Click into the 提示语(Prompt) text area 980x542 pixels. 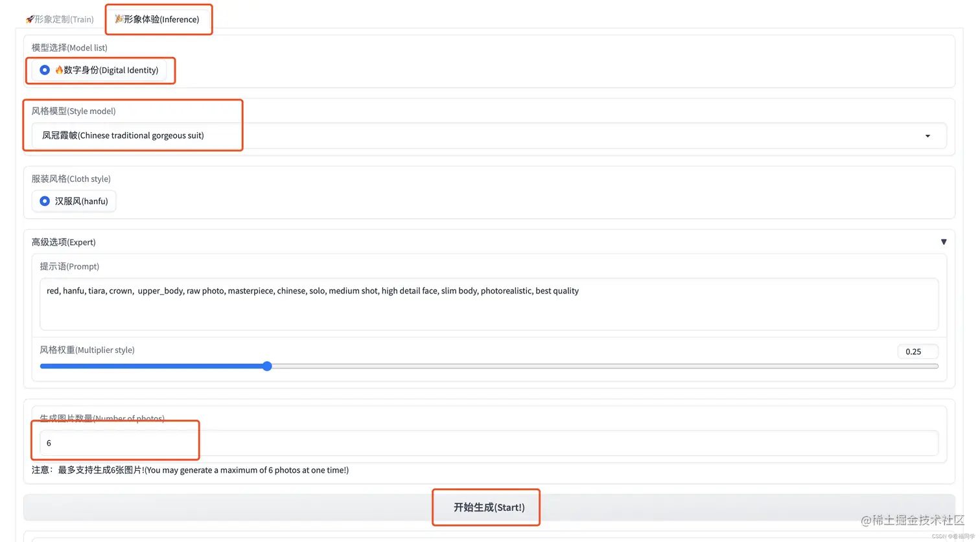489,304
